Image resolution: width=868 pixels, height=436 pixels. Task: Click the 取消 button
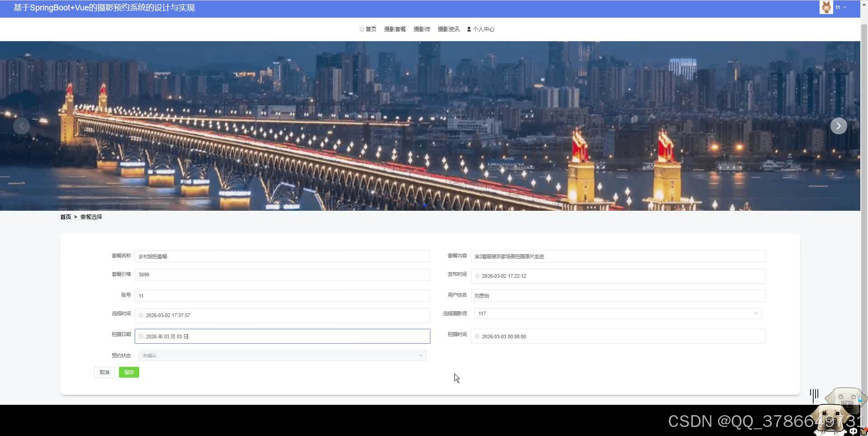(x=104, y=372)
